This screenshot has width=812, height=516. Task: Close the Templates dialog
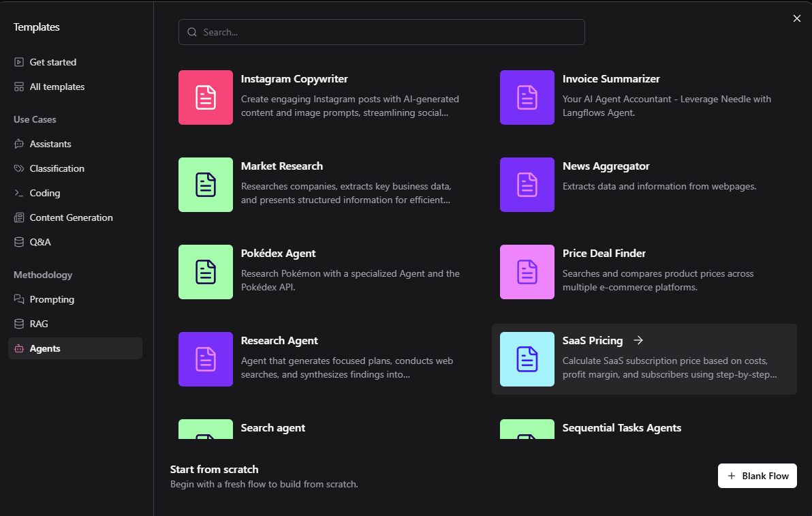[796, 18]
